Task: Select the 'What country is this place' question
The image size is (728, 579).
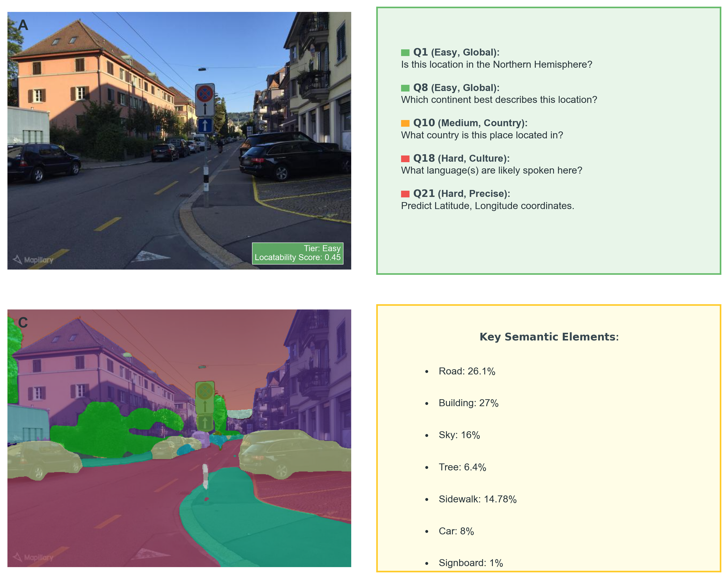Action: pos(482,135)
